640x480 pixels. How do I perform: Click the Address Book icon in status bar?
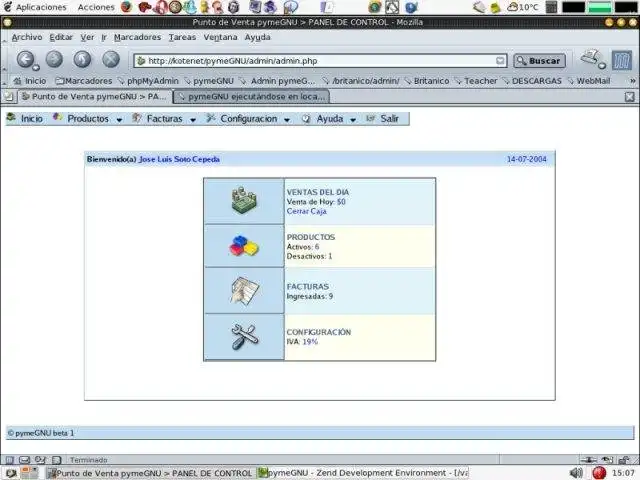click(56, 460)
